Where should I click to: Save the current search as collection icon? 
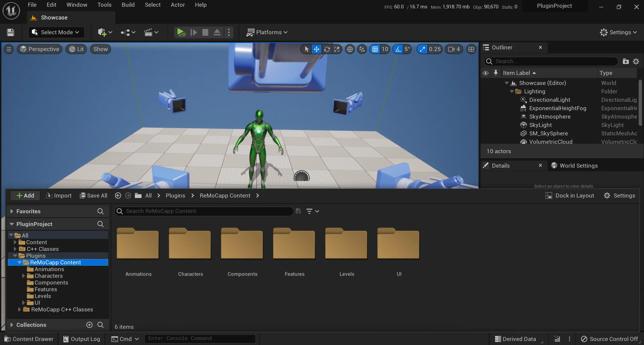pyautogui.click(x=298, y=211)
